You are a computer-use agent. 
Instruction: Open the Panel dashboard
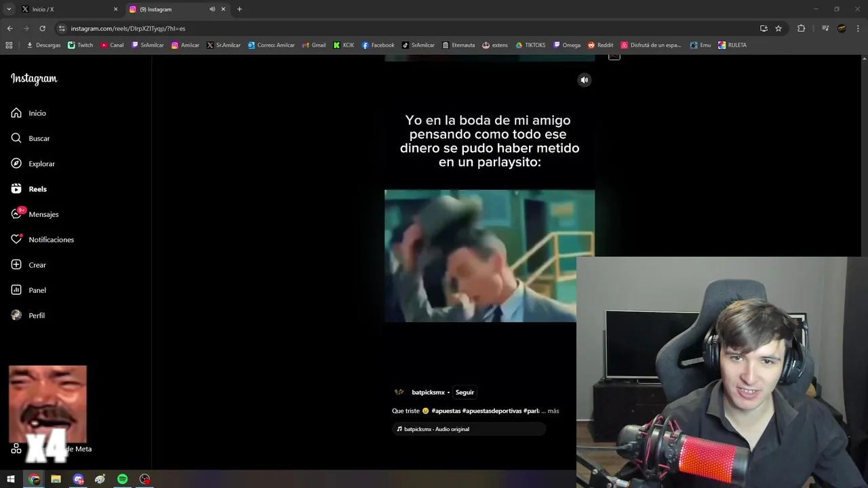click(x=28, y=290)
